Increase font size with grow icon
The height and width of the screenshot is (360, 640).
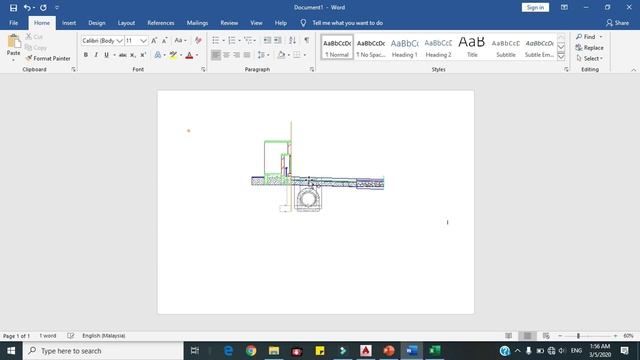pyautogui.click(x=154, y=40)
